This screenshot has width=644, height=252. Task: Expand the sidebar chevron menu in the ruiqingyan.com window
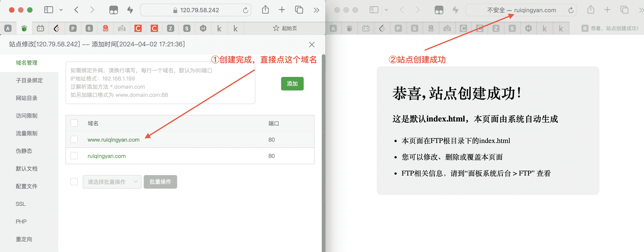(386, 10)
